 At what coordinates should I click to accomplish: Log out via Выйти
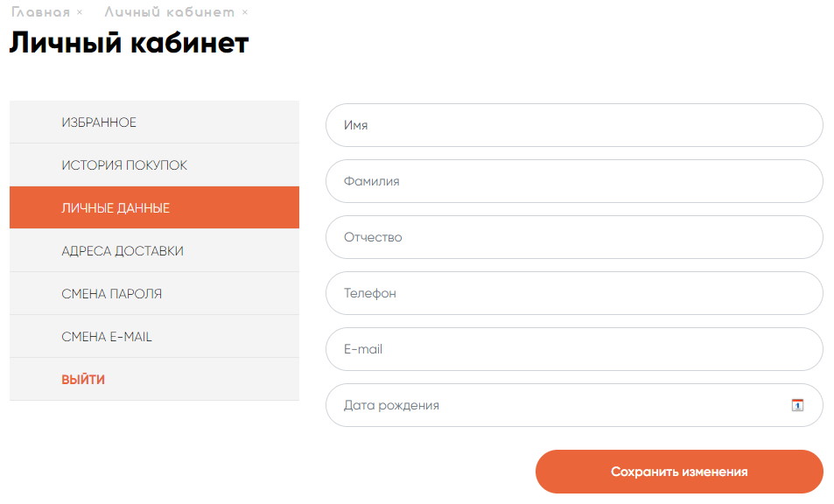[154, 379]
